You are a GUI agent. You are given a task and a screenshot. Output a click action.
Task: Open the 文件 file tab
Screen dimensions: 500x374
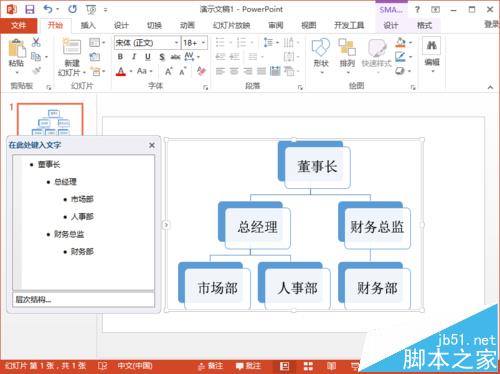tap(19, 25)
